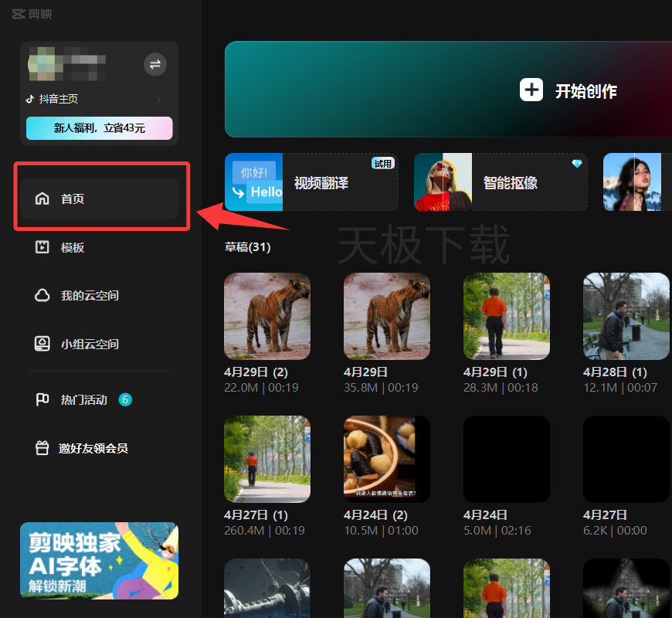Click the text 28.3M | 00:18
The width and height of the screenshot is (672, 618).
pos(501,388)
